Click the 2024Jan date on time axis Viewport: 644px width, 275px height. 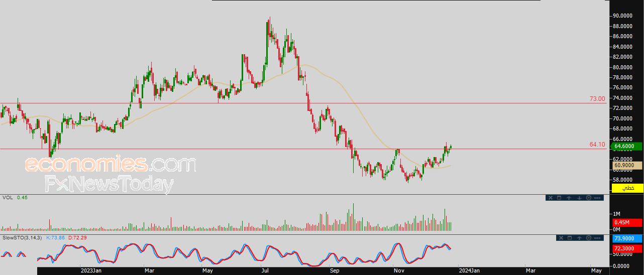470,270
